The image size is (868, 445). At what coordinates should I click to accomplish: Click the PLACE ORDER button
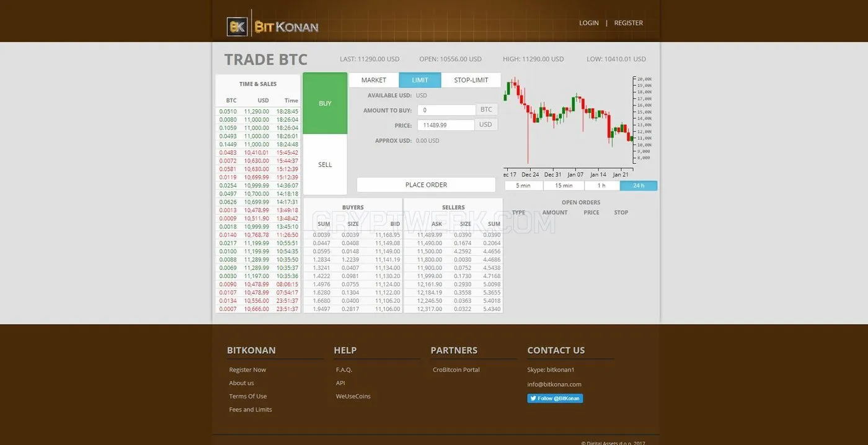point(426,185)
